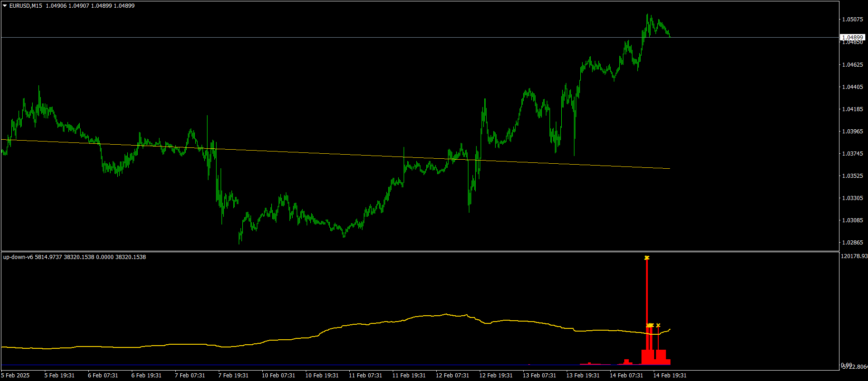
Task: Click the 1.05075 price scale label
Action: [852, 20]
